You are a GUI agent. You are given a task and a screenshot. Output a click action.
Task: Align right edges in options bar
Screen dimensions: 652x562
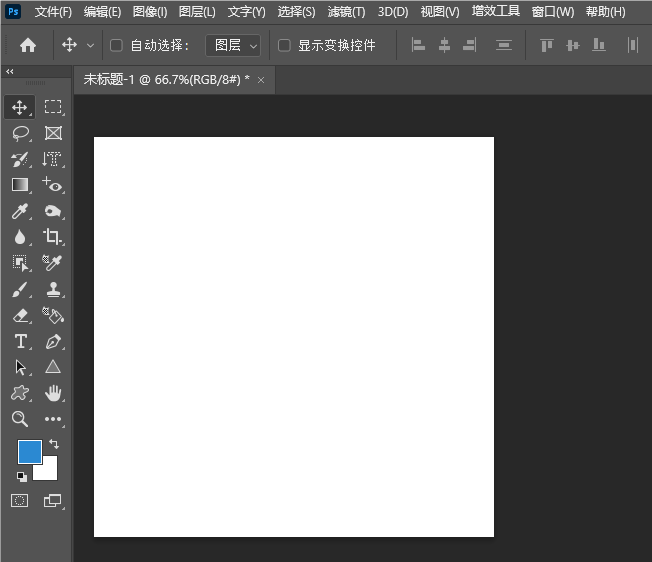pos(469,45)
